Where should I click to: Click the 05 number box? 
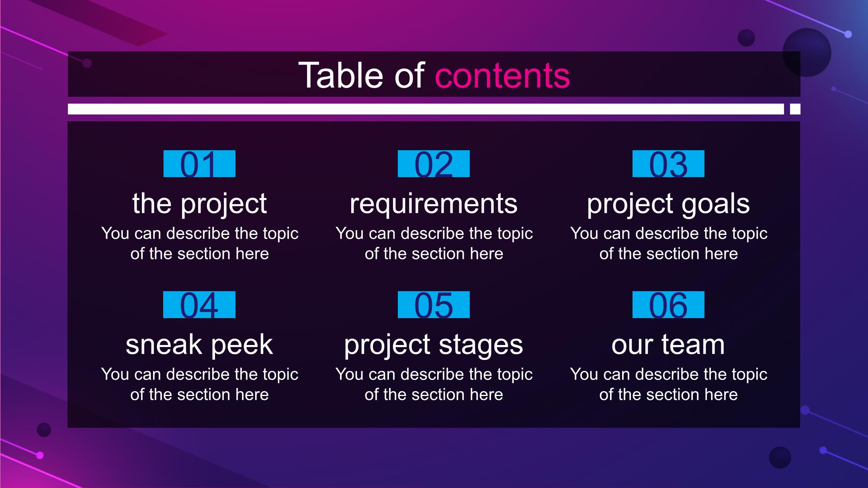point(434,304)
